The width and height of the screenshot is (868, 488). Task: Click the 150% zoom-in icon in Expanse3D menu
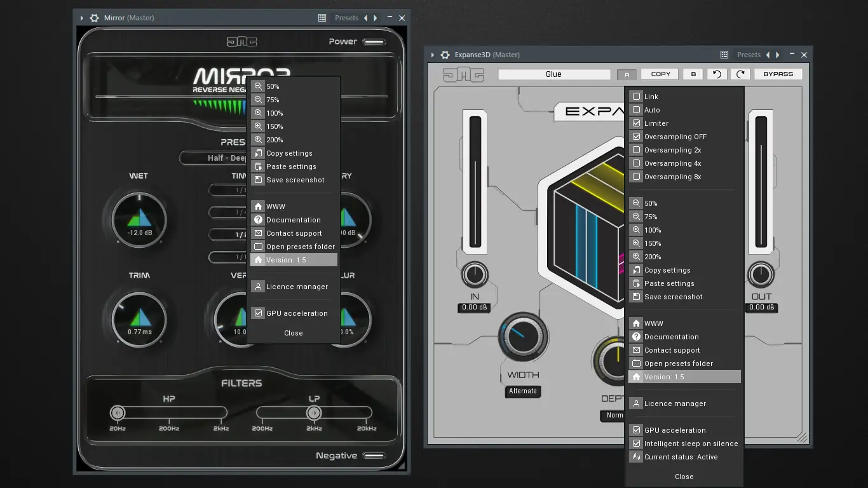coord(636,243)
